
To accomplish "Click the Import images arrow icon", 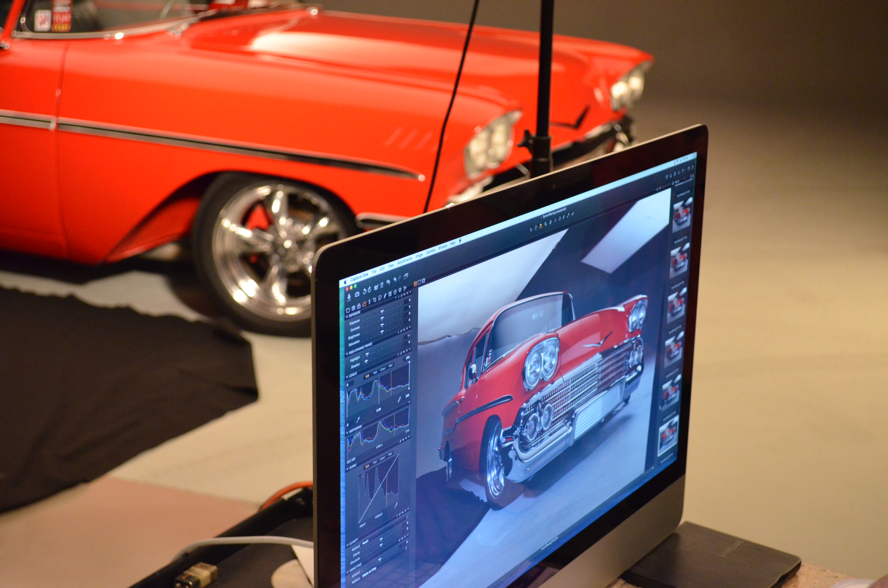I will click(x=349, y=298).
